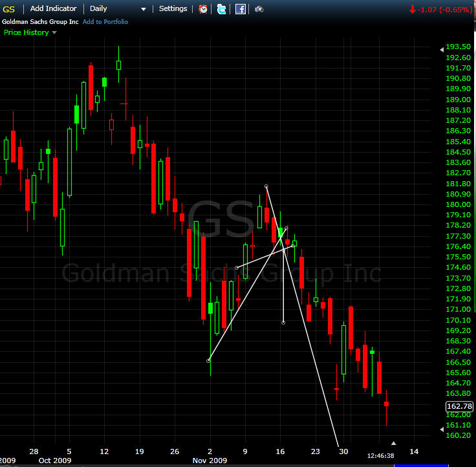Click the Nov 2009 date axis label
This screenshot has width=476, height=467.
coord(210,461)
